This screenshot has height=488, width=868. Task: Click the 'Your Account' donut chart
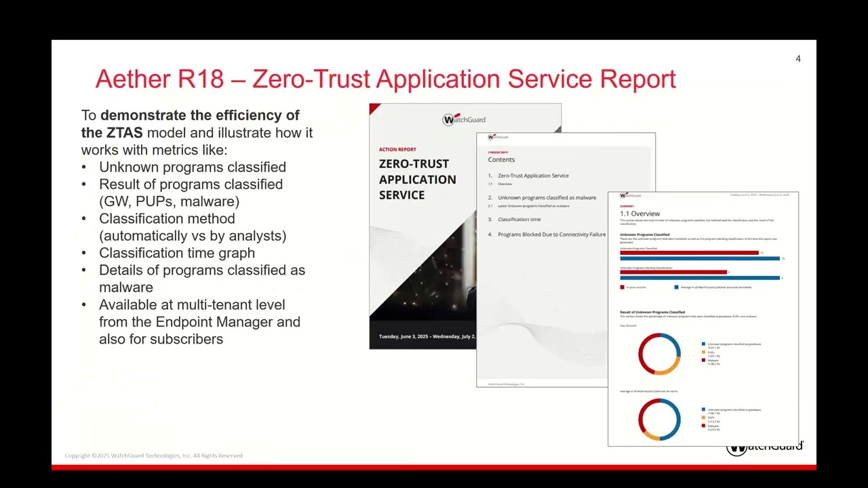pyautogui.click(x=659, y=354)
